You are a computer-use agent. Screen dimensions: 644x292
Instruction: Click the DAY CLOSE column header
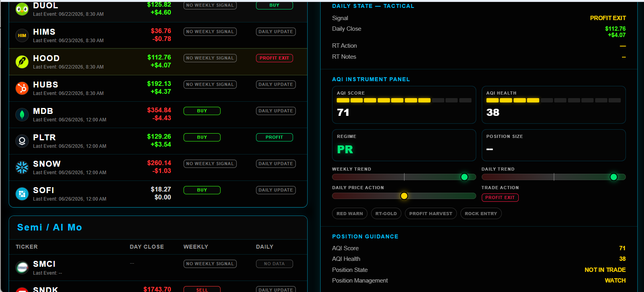click(147, 247)
